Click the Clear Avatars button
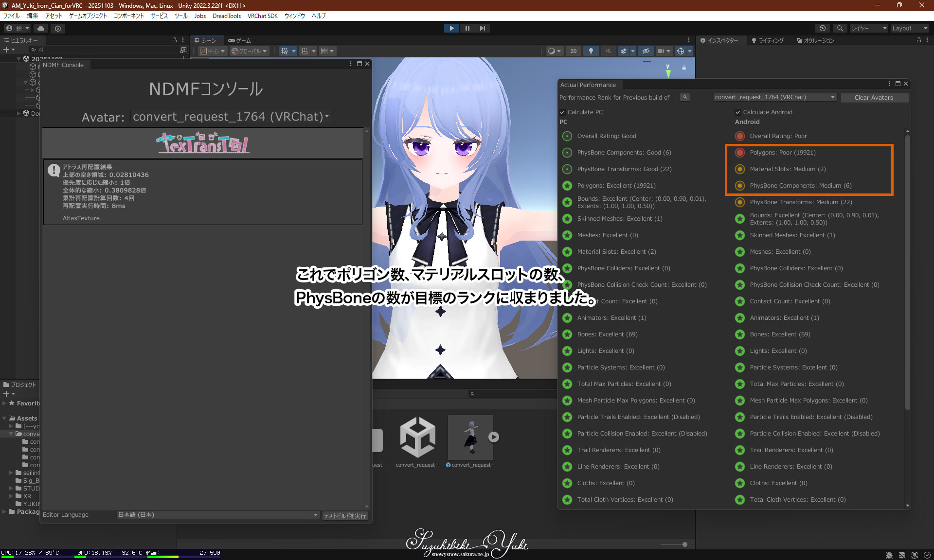The height and width of the screenshot is (560, 934). 874,98
